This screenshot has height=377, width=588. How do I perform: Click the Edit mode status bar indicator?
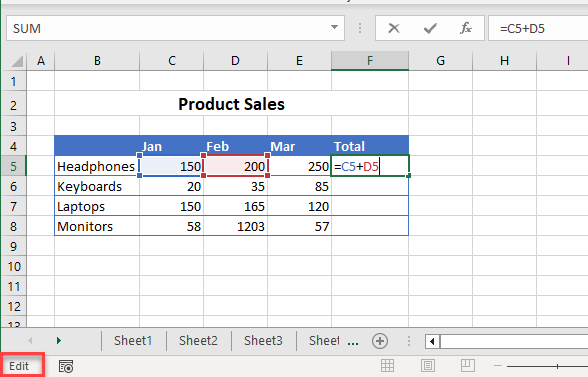pyautogui.click(x=19, y=366)
